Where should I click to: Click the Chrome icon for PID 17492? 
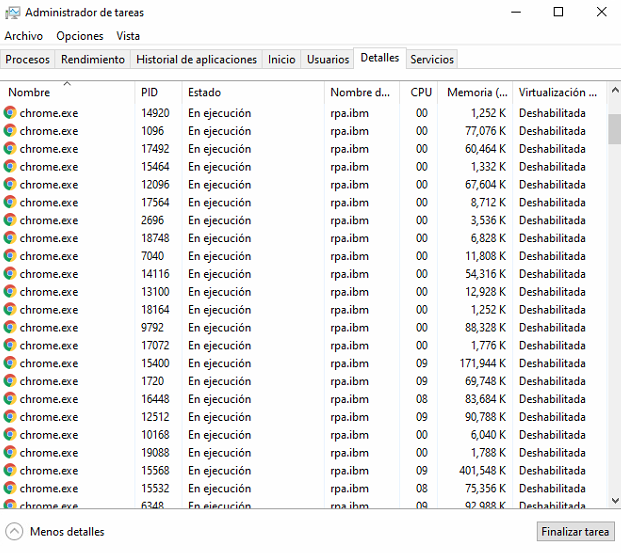pyautogui.click(x=10, y=149)
